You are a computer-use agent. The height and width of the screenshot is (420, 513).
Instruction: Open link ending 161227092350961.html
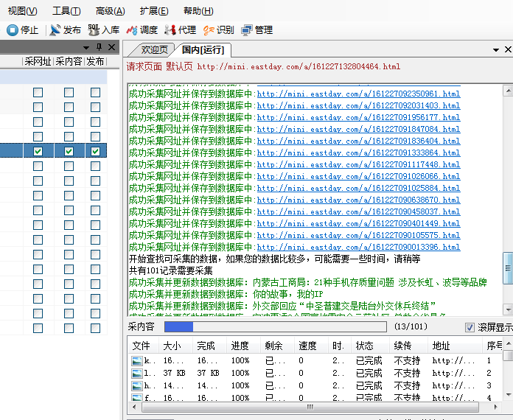tap(358, 94)
